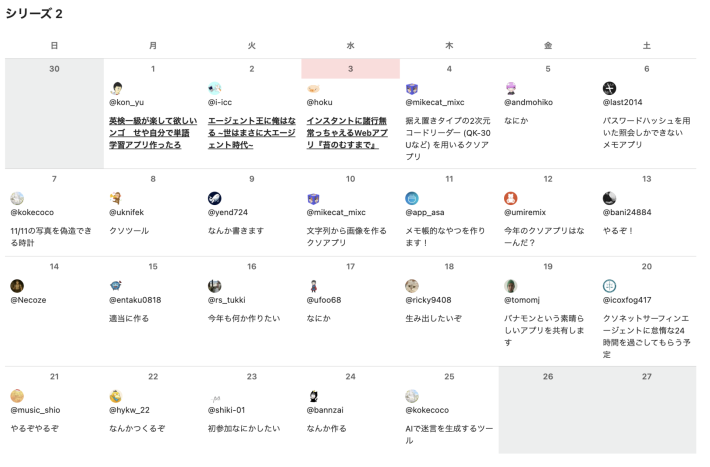Click the empty day 26 cell
Viewport: 710px width, 467px height.
548,410
